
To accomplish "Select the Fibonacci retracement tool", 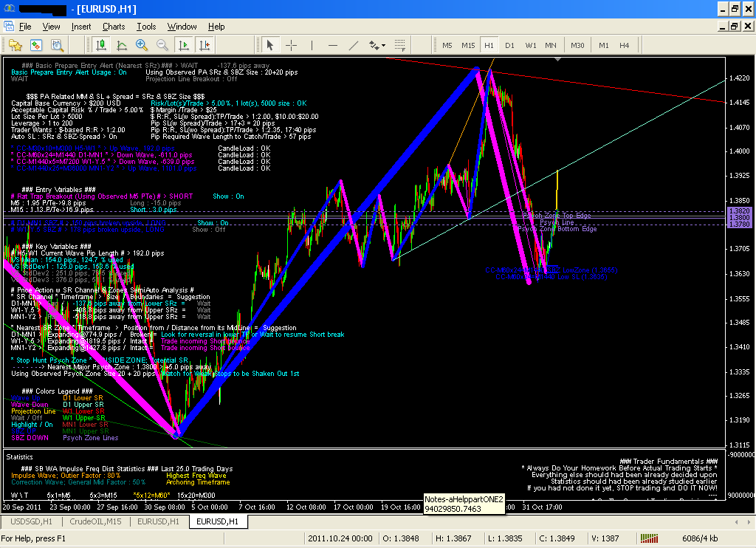I will coord(399,45).
